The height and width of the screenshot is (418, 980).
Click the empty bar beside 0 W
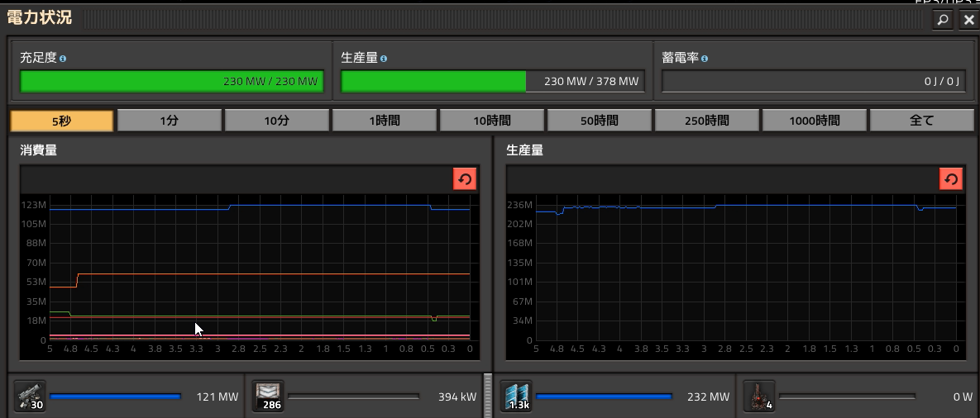click(848, 397)
